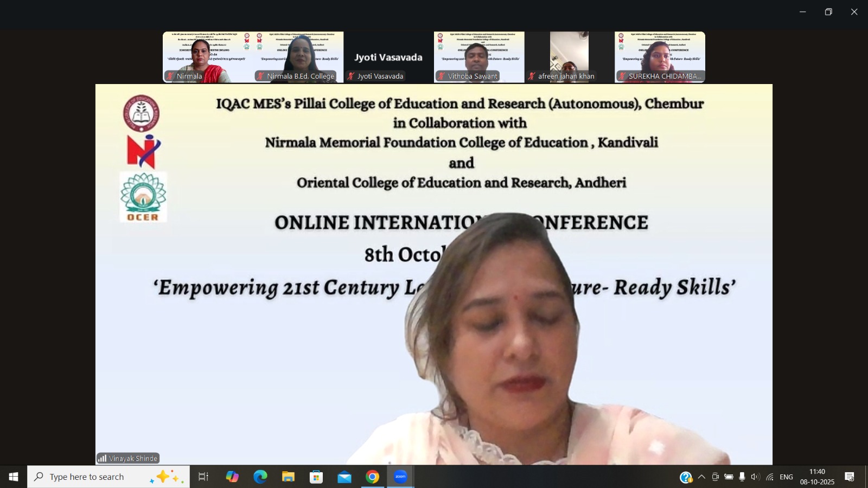Switch to Google Chrome from taskbar

click(372, 477)
